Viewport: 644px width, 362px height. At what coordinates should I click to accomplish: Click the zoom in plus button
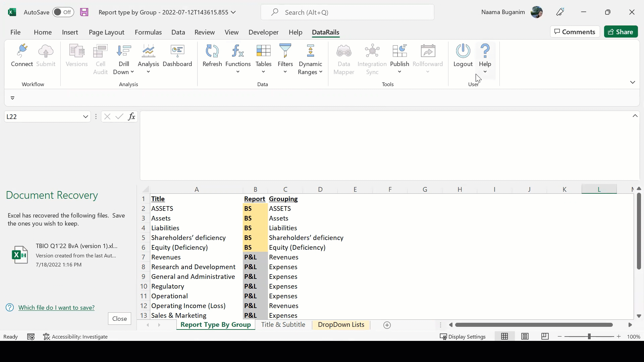619,337
